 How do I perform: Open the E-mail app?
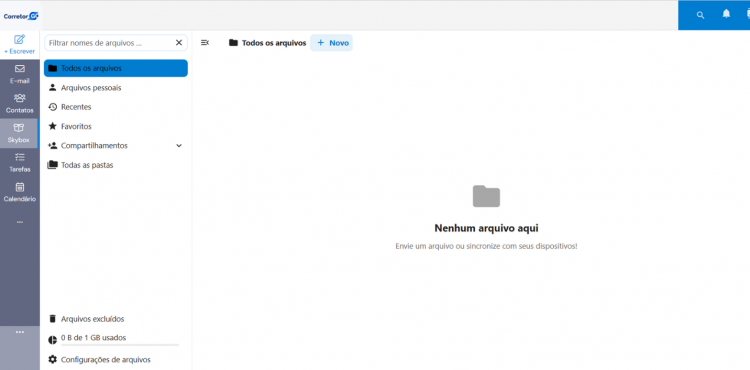[20, 74]
